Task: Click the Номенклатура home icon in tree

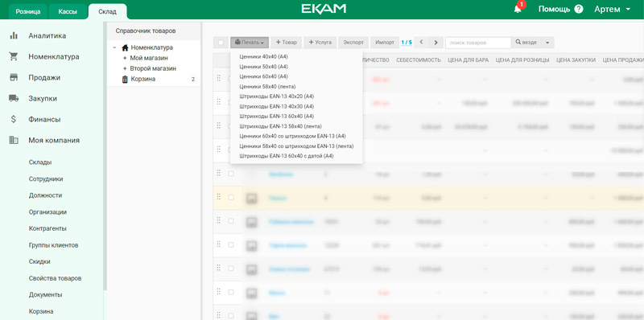Action: coord(126,47)
